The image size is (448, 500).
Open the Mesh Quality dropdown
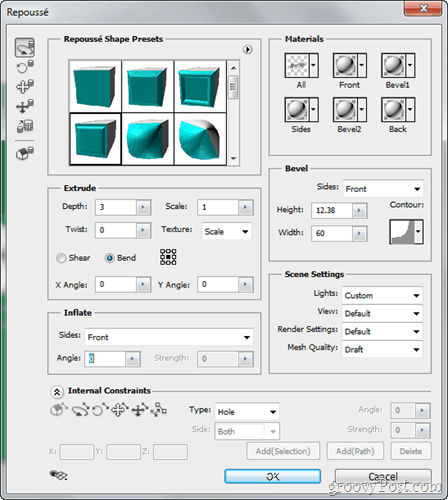[382, 349]
